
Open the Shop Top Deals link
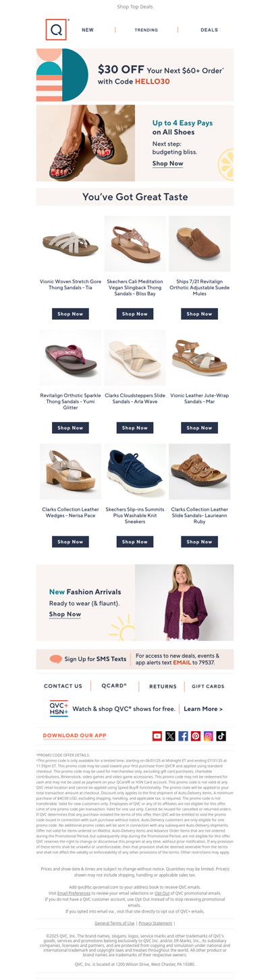click(x=135, y=7)
